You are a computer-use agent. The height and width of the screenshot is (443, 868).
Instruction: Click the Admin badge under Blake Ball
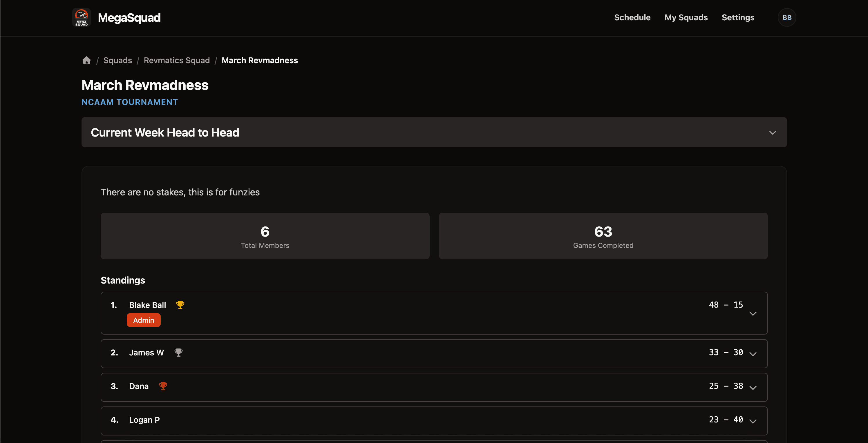tap(144, 320)
